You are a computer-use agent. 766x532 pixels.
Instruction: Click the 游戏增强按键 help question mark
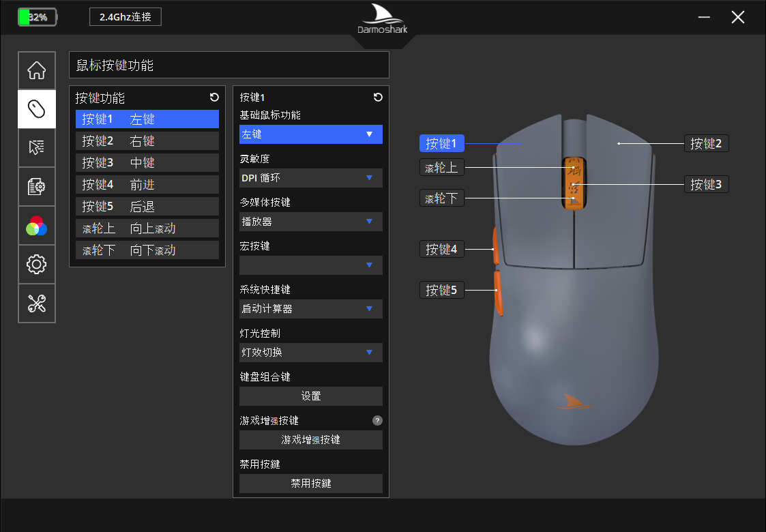pos(377,420)
